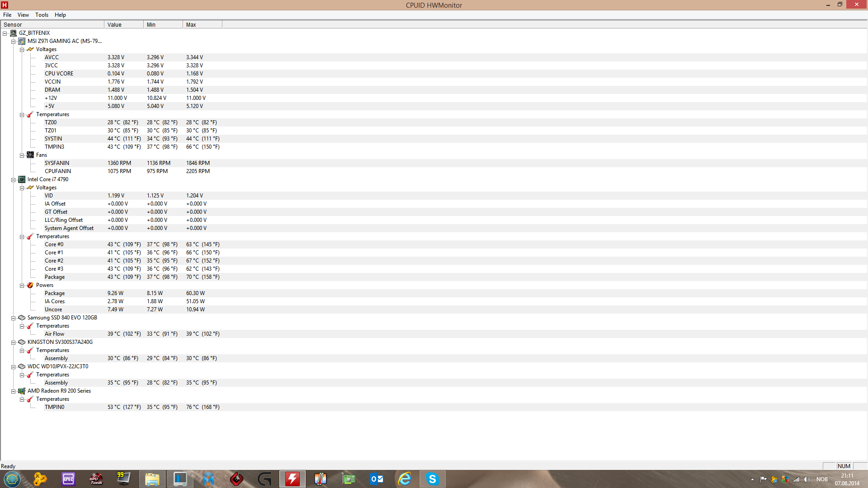The width and height of the screenshot is (868, 488).
Task: Collapse the MSI Z97I GAMING AC node
Action: pos(14,42)
